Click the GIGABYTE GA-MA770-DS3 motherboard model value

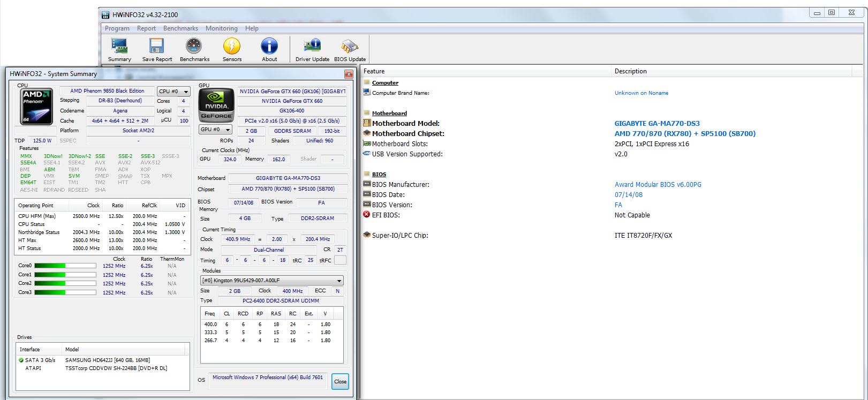click(656, 124)
